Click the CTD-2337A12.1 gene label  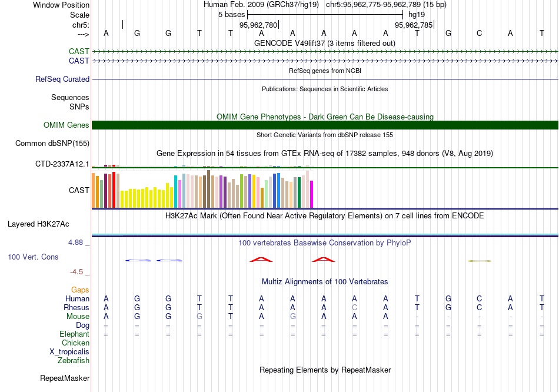(x=62, y=164)
